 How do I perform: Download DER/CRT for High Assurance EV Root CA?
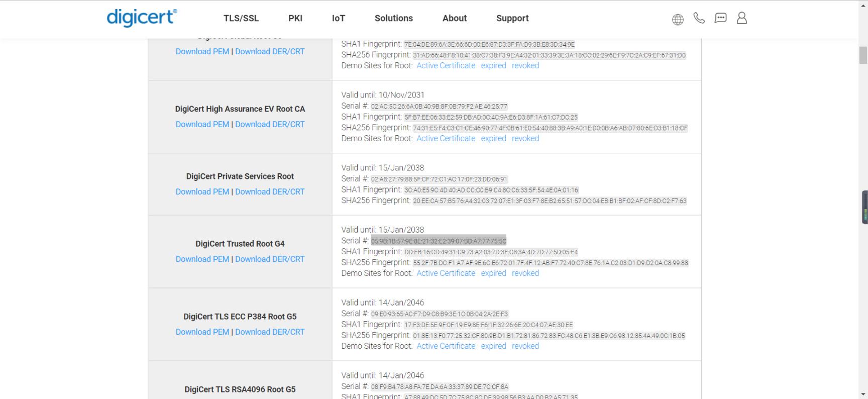270,124
